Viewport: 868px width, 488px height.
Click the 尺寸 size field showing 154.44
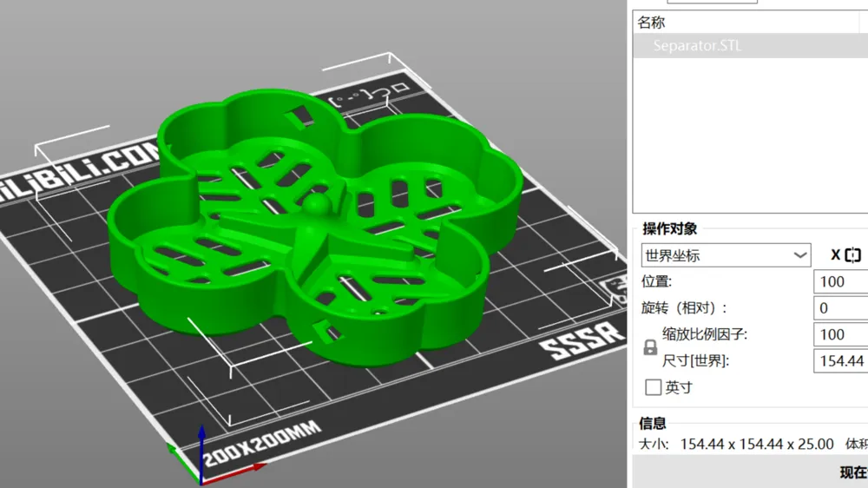[x=840, y=361]
